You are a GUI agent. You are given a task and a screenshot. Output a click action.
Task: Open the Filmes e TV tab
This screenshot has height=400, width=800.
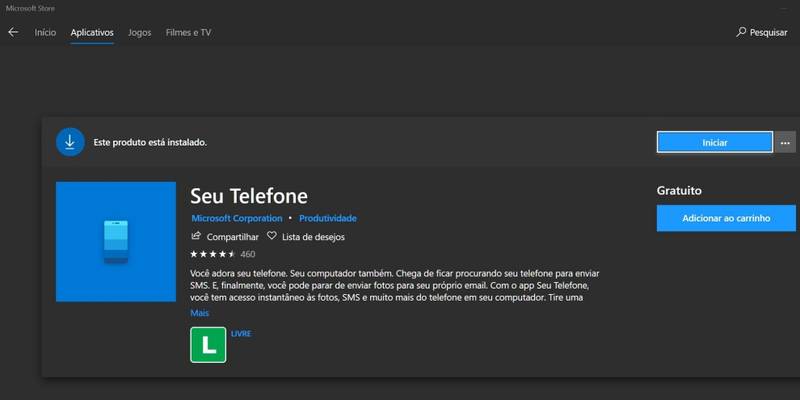coord(188,32)
